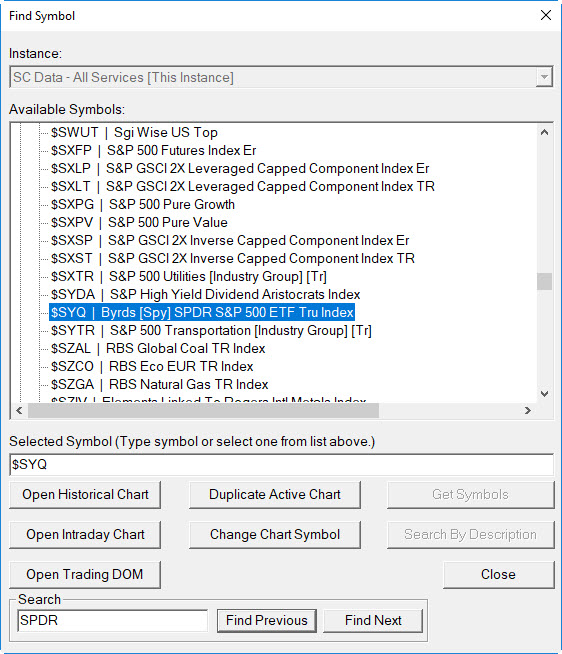Screen dimensions: 562x654
Task: Close the Find Symbol window via X
Action: coord(546,15)
